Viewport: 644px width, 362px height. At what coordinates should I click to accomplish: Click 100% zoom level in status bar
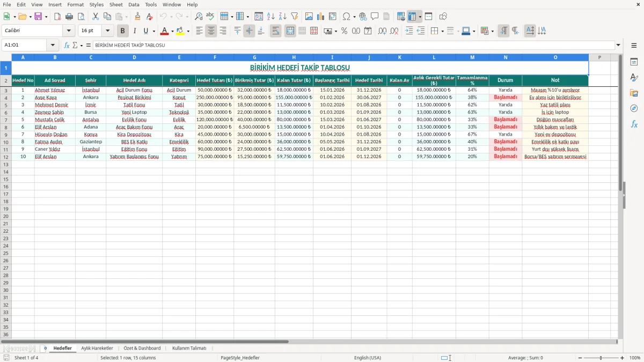point(635,358)
